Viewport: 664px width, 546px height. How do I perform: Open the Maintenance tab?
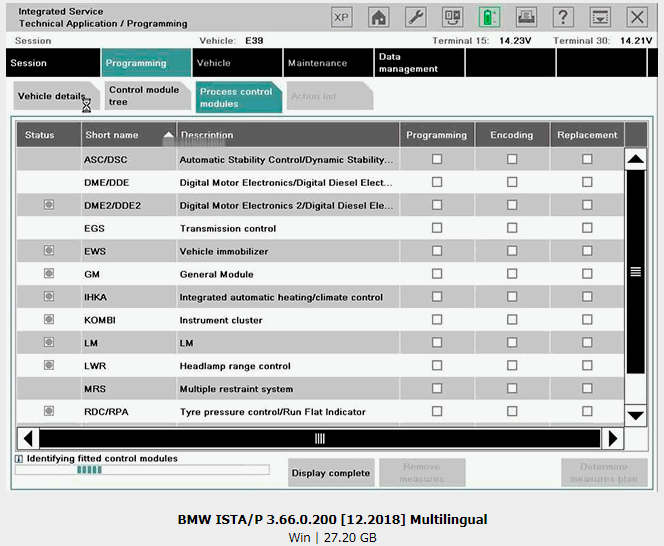click(x=328, y=63)
